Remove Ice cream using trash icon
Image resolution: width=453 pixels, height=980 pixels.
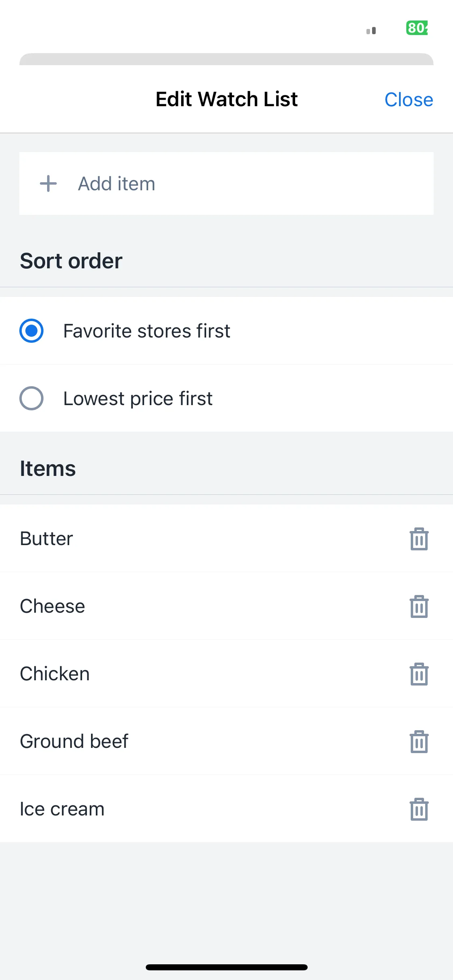[419, 809]
